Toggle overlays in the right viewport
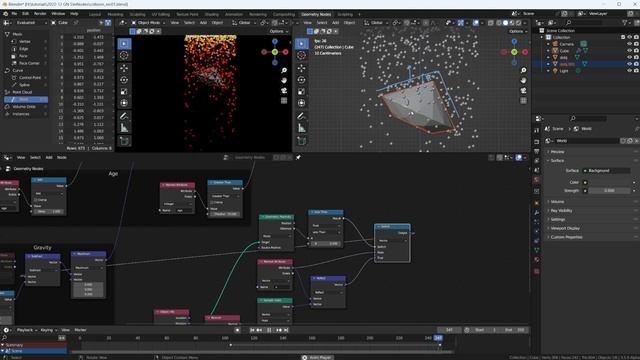The width and height of the screenshot is (640, 360). tap(476, 23)
